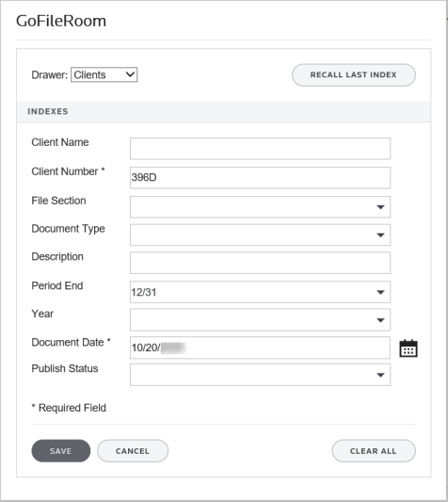Open the Drawer Clients select box
Image resolution: width=448 pixels, height=502 pixels.
[104, 74]
